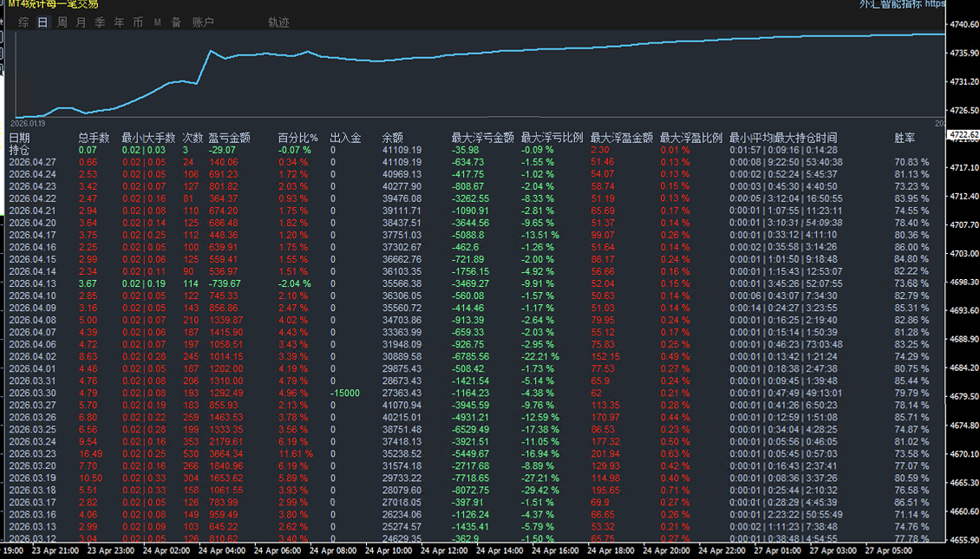Select the M tab
The image size is (980, 559).
(158, 23)
